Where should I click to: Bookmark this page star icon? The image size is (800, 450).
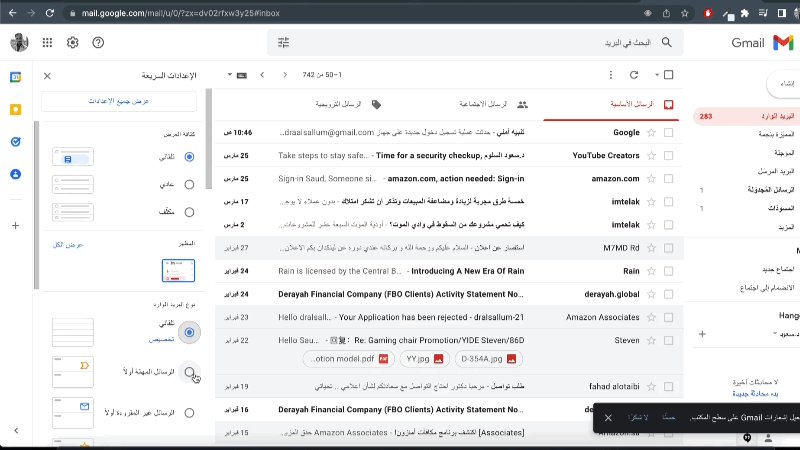click(685, 13)
